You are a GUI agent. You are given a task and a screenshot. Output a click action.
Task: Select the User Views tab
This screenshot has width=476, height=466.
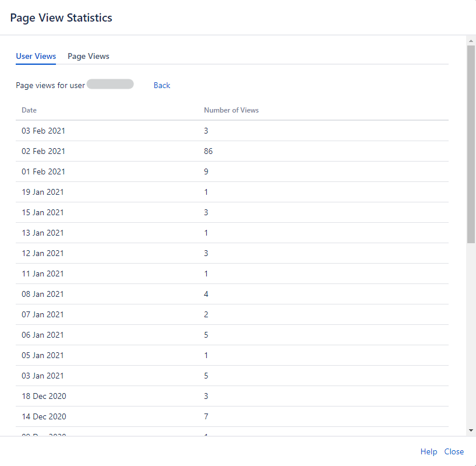pos(36,56)
